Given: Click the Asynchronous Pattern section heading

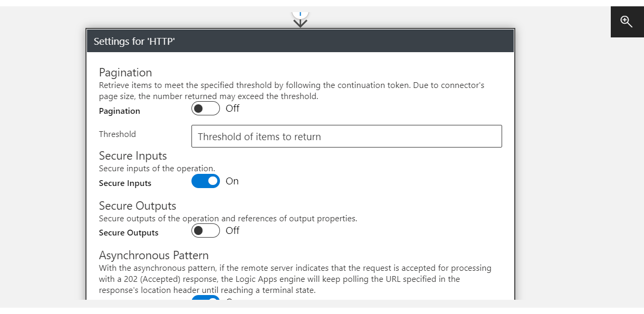Looking at the screenshot, I should pos(154,255).
